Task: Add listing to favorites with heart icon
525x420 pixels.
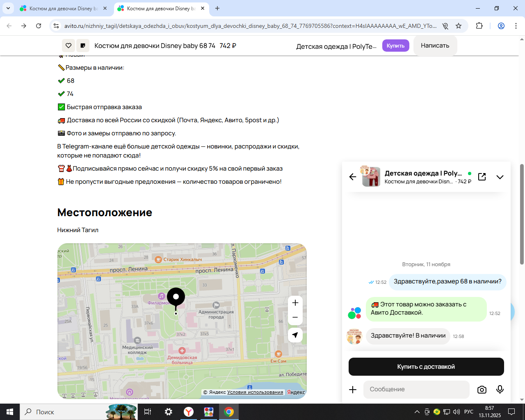Action: (68, 46)
